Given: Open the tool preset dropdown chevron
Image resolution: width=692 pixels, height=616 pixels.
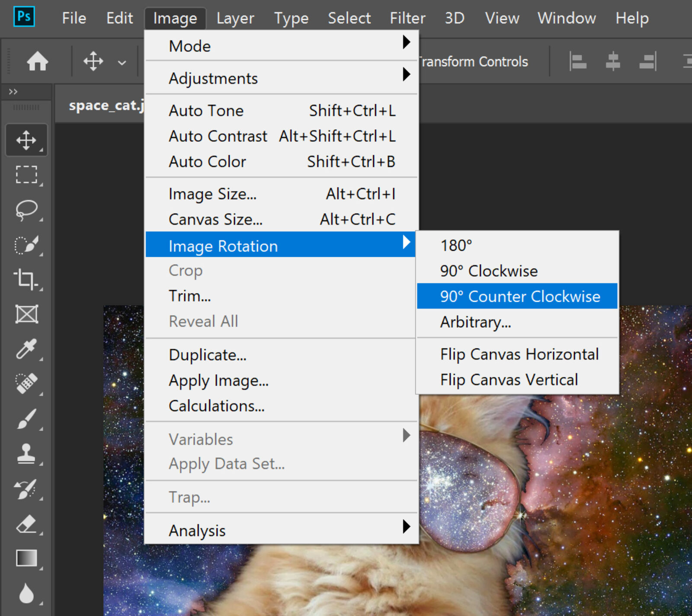Looking at the screenshot, I should pyautogui.click(x=122, y=63).
